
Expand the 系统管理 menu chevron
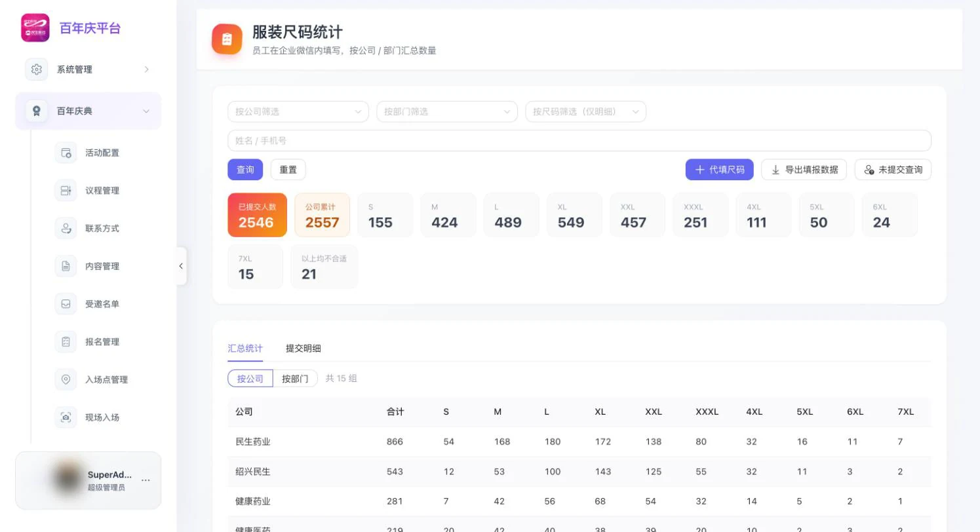146,69
